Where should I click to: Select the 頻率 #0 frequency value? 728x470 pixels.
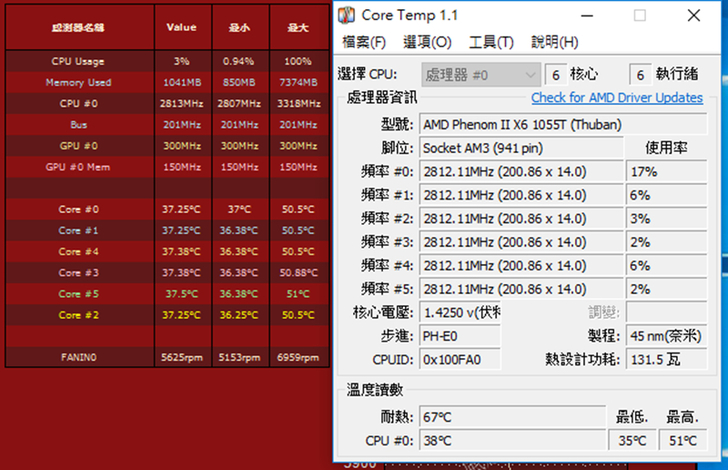coord(521,172)
